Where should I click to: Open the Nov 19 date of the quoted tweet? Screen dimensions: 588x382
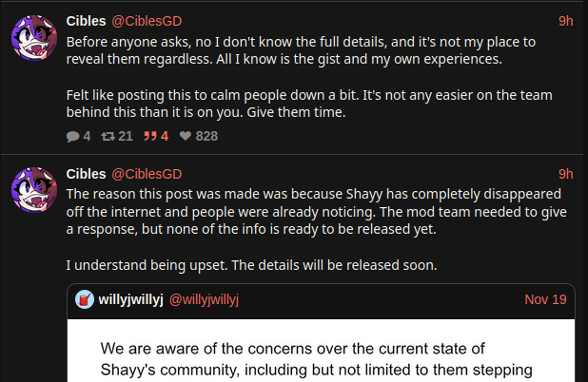click(x=545, y=299)
